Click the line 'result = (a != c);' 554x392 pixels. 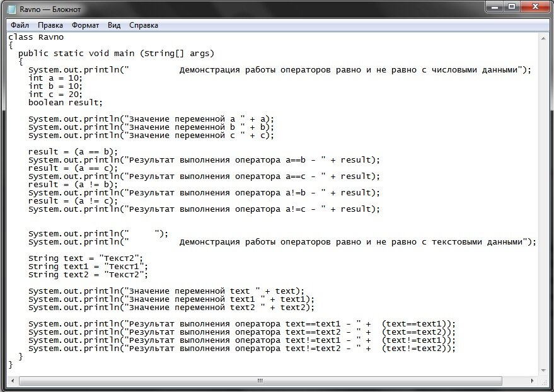point(73,201)
